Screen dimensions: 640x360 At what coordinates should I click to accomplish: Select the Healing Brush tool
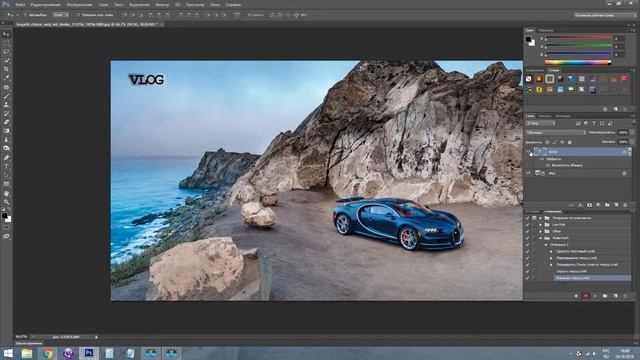click(6, 87)
